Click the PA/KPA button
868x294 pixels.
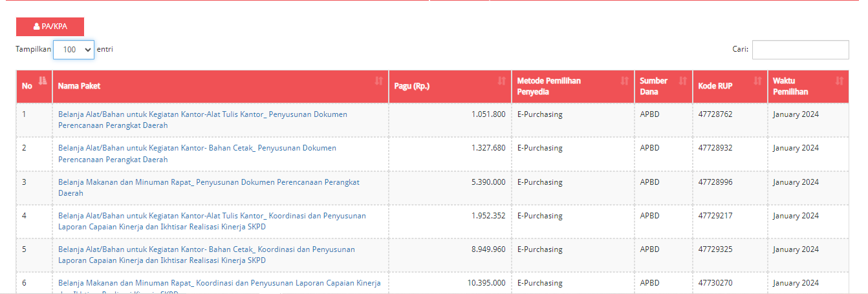[50, 26]
